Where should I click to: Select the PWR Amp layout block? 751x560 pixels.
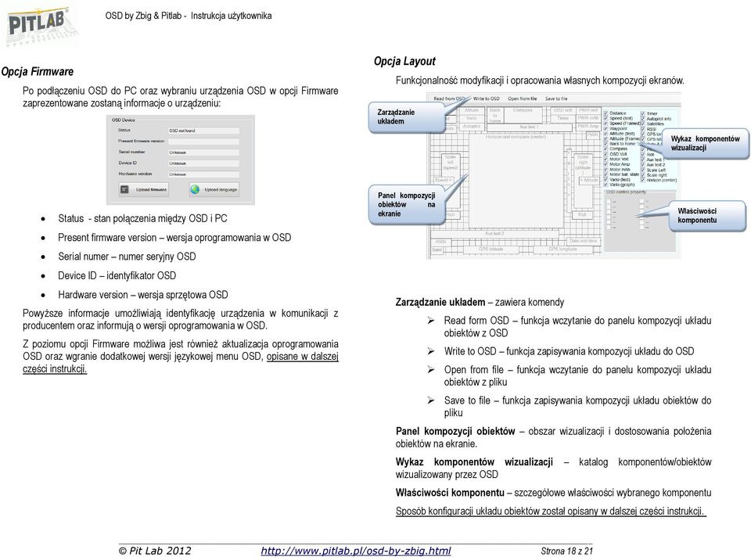tap(588, 127)
